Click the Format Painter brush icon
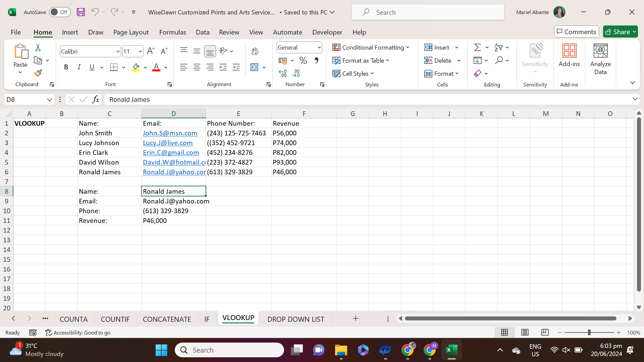This screenshot has height=362, width=644. (38, 73)
